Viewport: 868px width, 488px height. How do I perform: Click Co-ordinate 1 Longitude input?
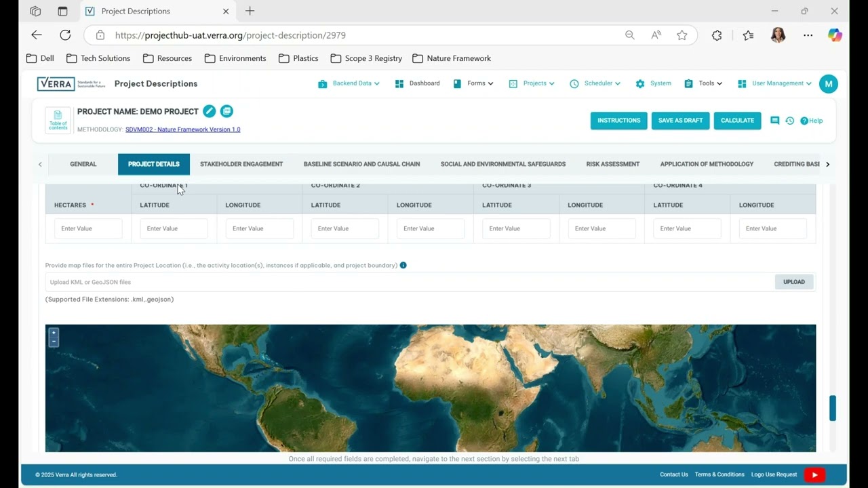pyautogui.click(x=259, y=228)
